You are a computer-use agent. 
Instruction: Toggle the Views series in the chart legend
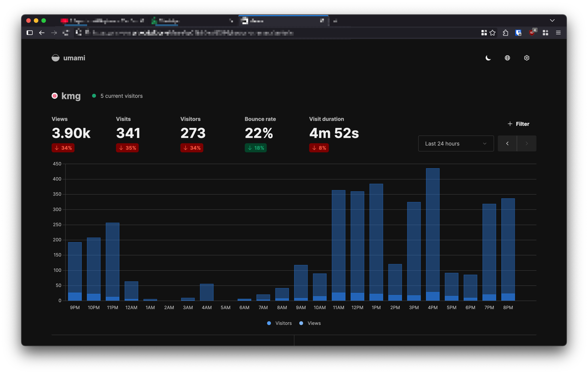310,323
